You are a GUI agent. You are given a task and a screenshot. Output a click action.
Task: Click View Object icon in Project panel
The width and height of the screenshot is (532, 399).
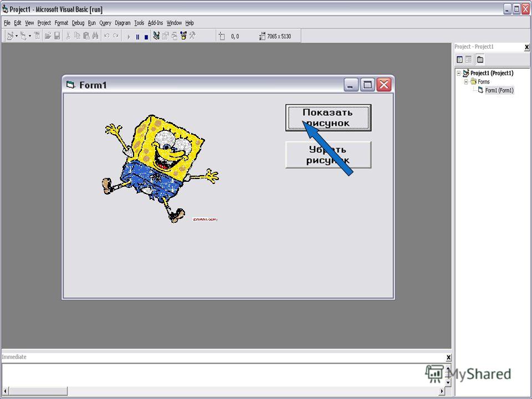point(469,60)
